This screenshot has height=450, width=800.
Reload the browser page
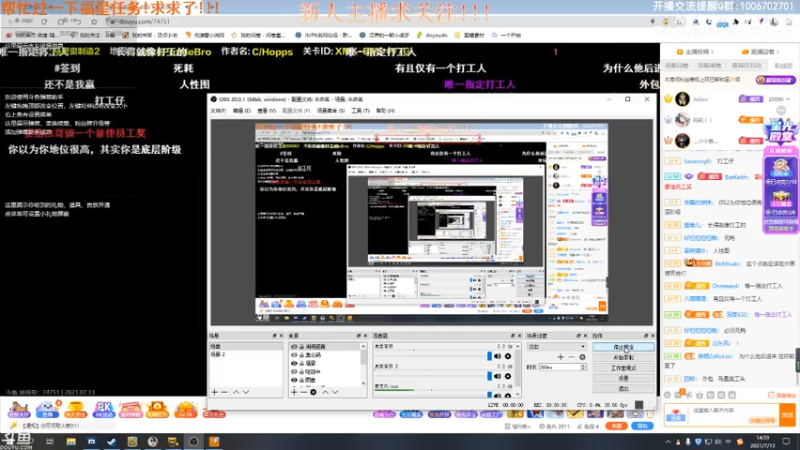pos(44,21)
